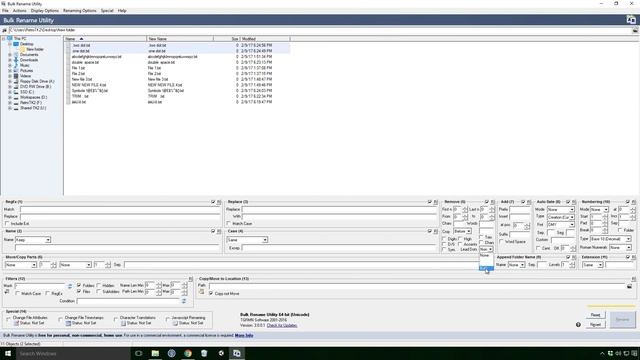Toggle the Trim checkbox in Remove
640x360 pixels.
click(x=481, y=237)
